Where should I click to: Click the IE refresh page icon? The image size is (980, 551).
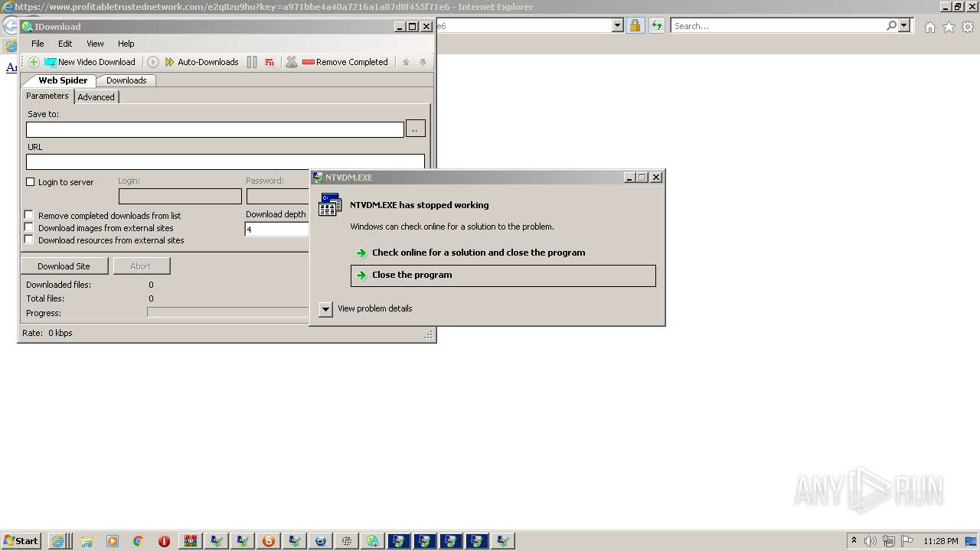(657, 26)
